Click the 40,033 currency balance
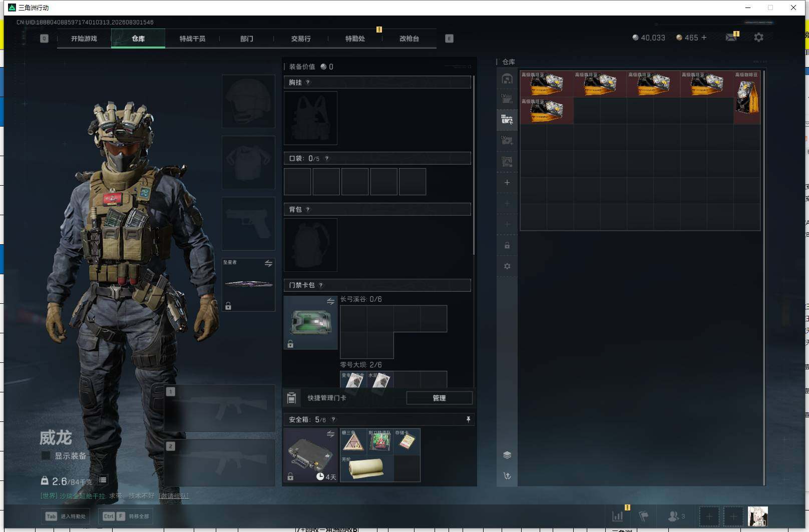The width and height of the screenshot is (809, 532). tap(649, 38)
